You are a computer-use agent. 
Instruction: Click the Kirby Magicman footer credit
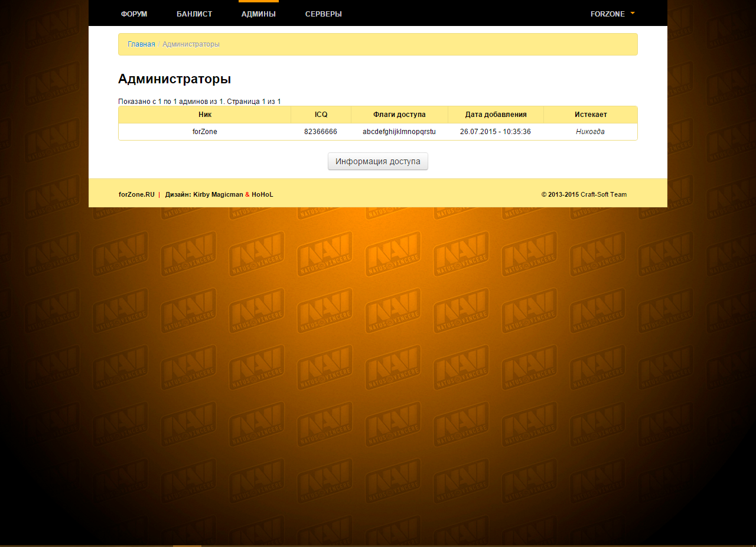tap(218, 194)
